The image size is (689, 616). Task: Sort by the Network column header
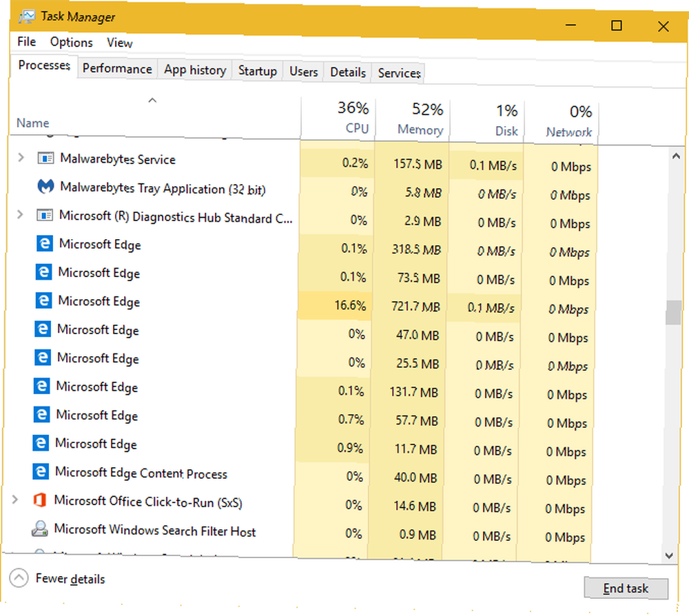(x=561, y=122)
